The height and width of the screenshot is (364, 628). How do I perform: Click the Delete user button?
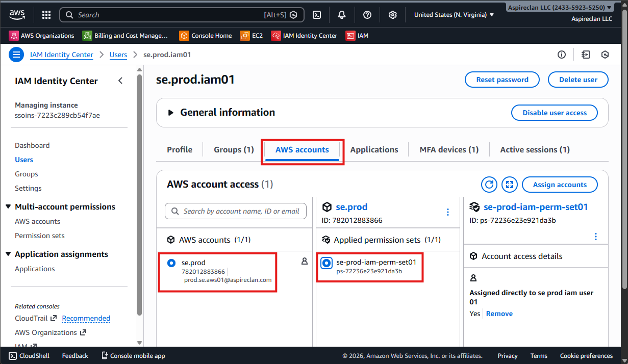tap(578, 80)
